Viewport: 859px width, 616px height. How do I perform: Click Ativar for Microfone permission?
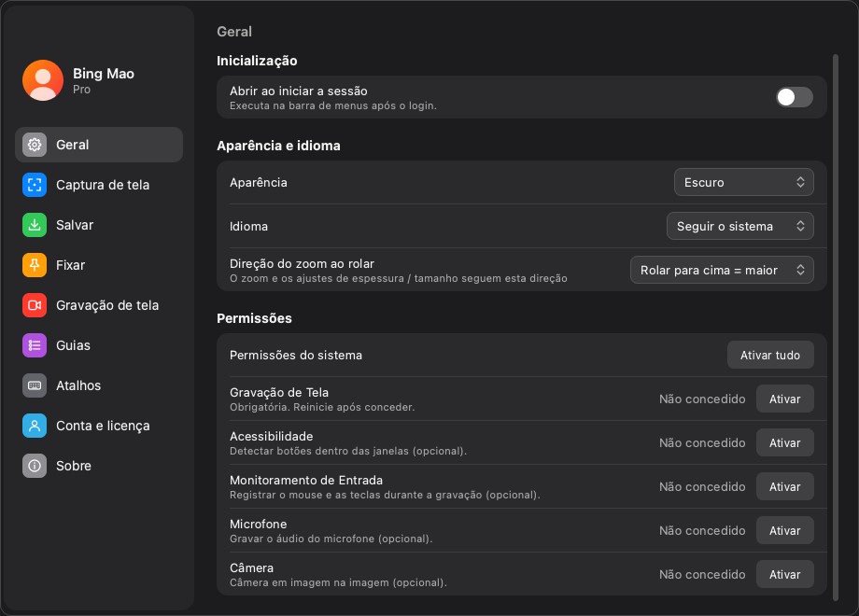coord(784,530)
